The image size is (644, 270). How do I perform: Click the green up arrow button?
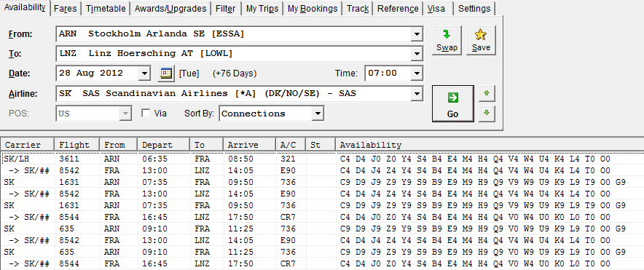(487, 94)
